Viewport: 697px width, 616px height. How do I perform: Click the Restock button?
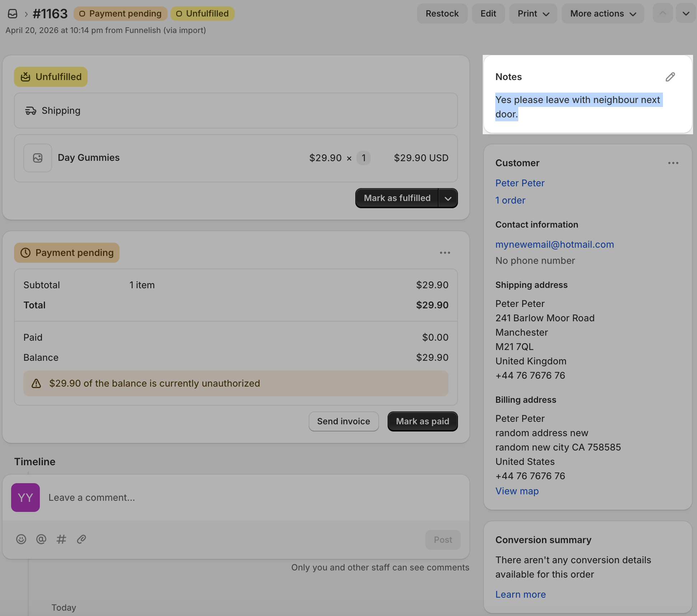tap(442, 14)
